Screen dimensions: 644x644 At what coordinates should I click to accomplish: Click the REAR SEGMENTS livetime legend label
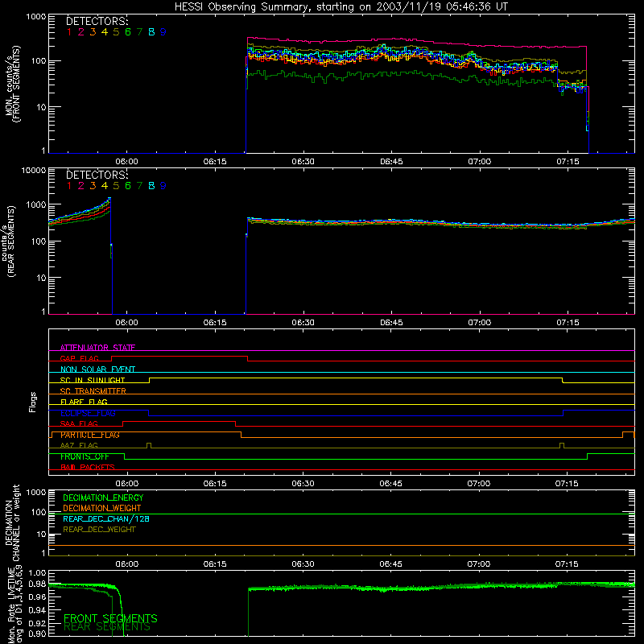[x=107, y=627]
